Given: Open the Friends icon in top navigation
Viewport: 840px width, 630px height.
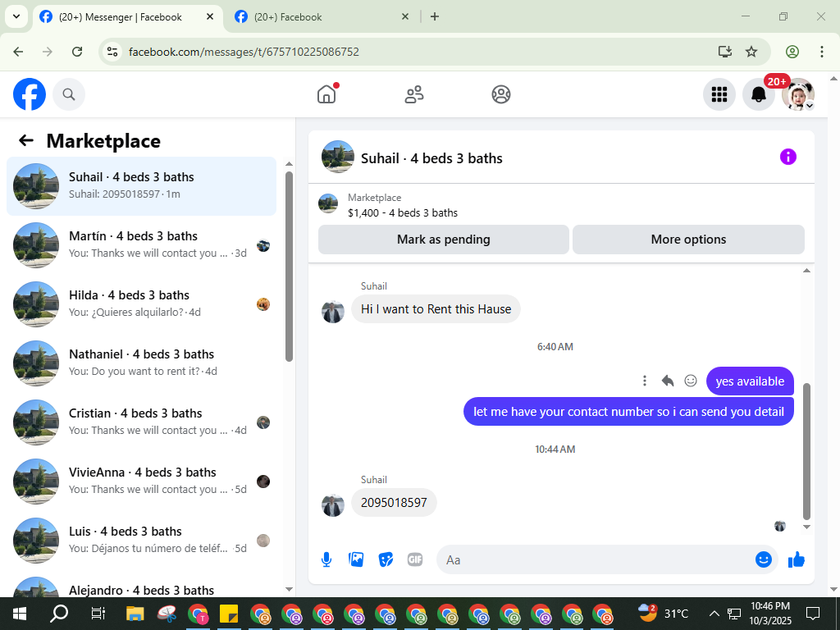Looking at the screenshot, I should (414, 94).
